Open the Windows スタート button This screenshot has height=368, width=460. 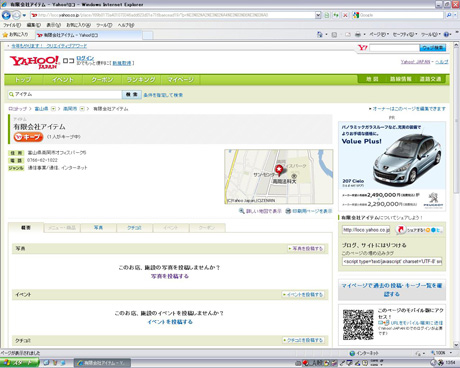click(x=19, y=363)
